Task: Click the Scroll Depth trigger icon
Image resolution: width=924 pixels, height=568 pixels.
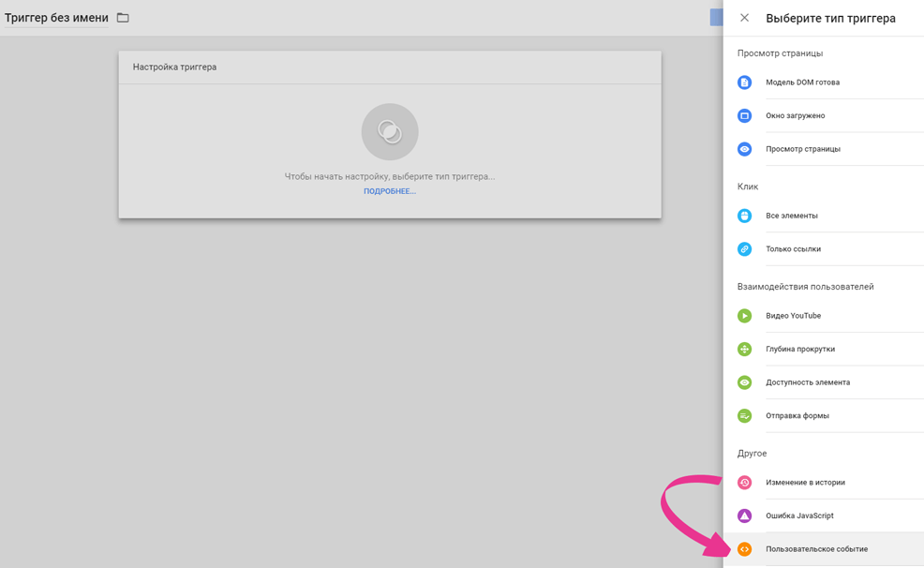Action: coord(744,350)
